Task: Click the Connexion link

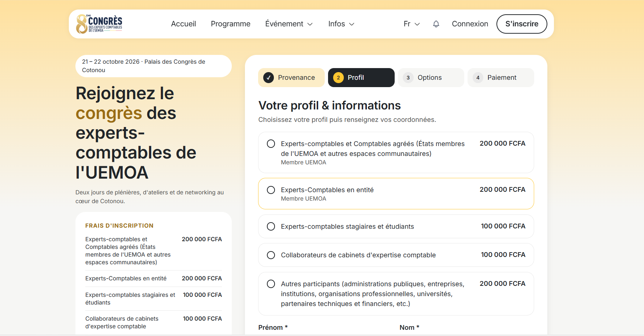Action: [470, 24]
